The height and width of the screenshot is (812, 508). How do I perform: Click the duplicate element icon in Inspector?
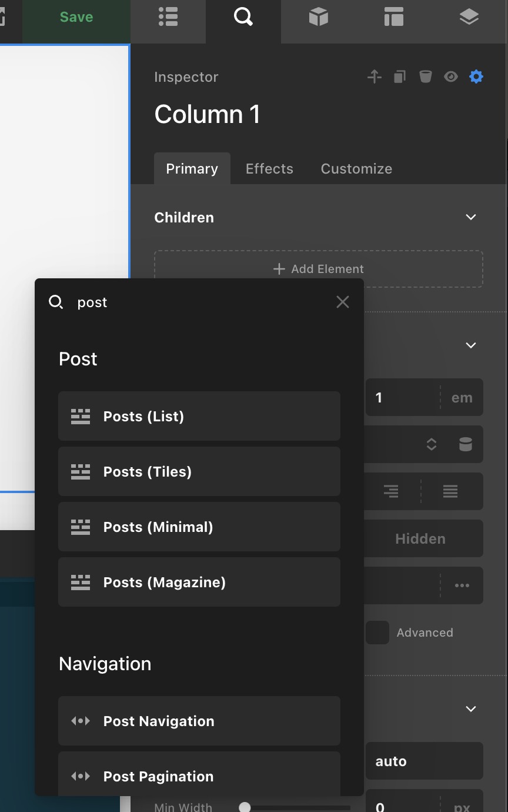[400, 76]
